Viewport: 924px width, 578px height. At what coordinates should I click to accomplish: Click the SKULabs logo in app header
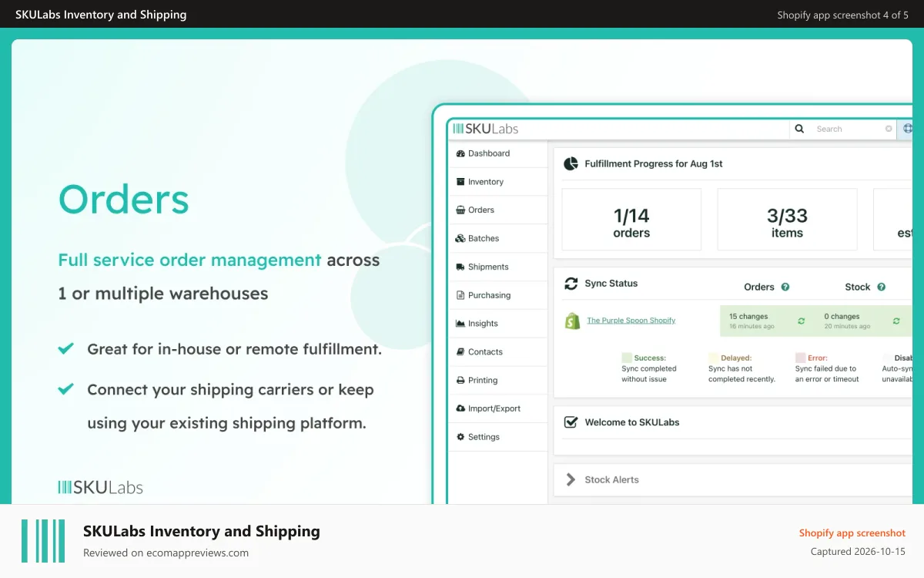pos(485,129)
